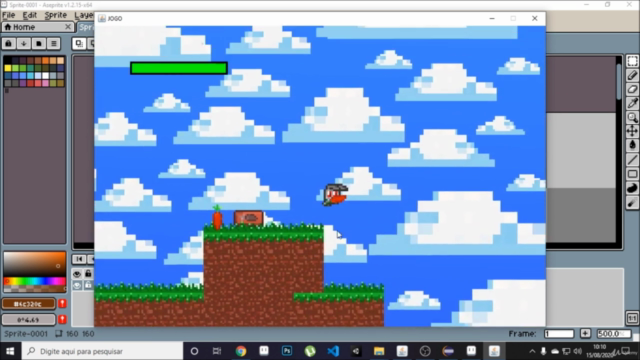Viewport: 640px width, 360px height.
Task: Click the foreground color brown hex button
Action: 29,304
